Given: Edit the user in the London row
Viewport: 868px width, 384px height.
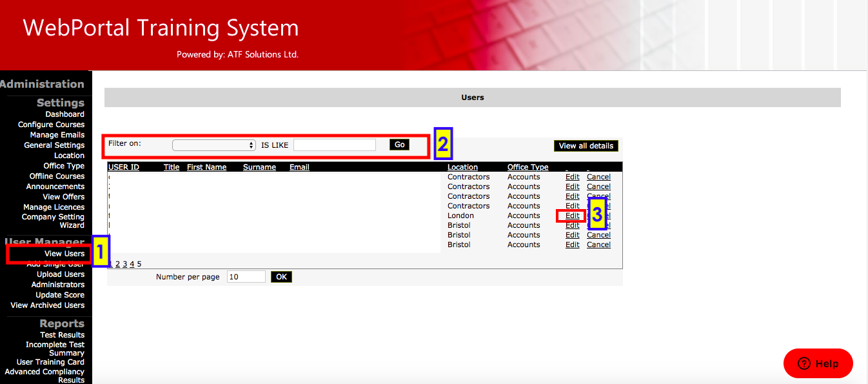Looking at the screenshot, I should click(572, 216).
